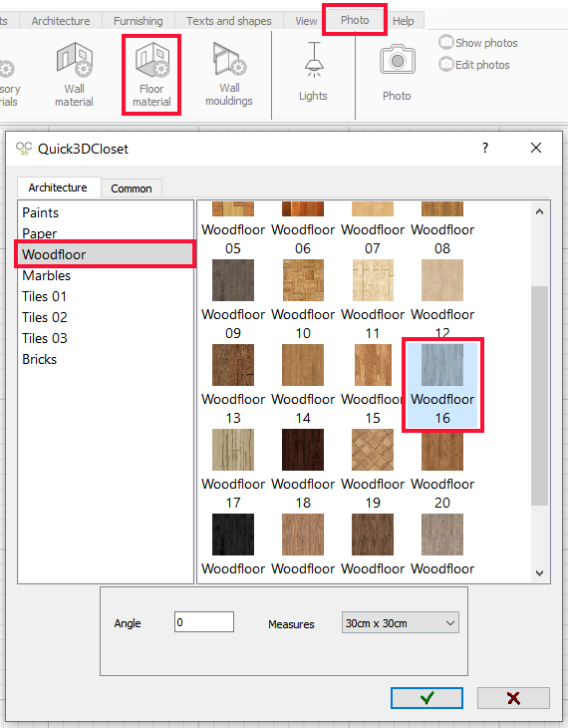Click the Show photos option

point(478,43)
